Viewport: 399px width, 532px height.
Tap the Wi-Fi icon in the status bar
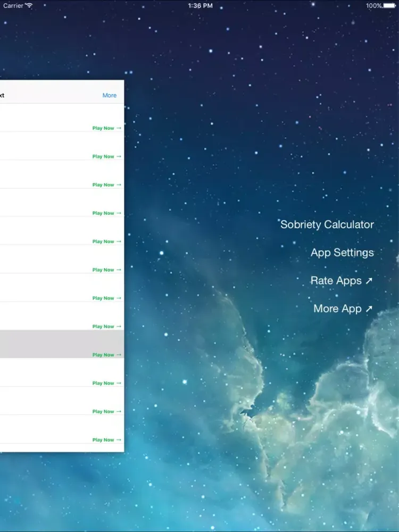point(29,5)
